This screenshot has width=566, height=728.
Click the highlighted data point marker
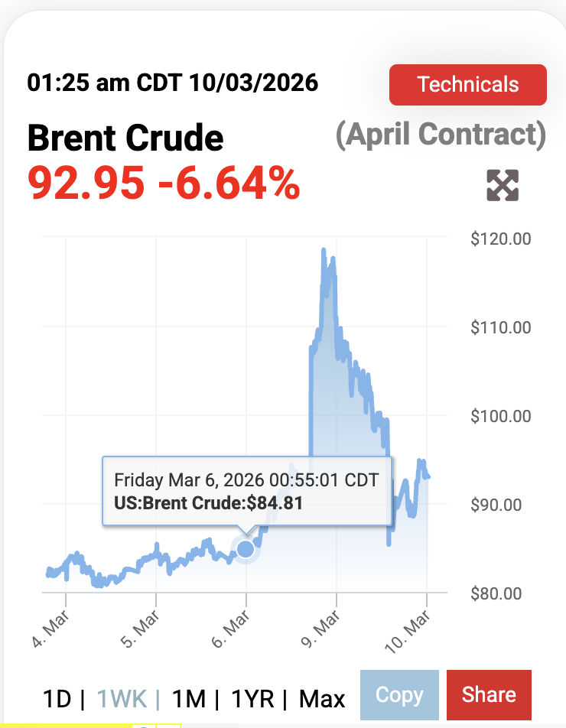click(245, 548)
